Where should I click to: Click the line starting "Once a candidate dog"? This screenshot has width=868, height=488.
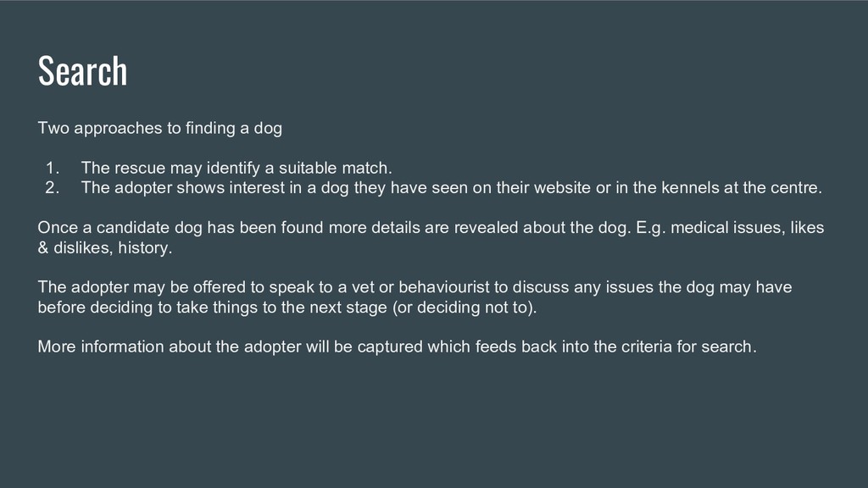coord(431,228)
